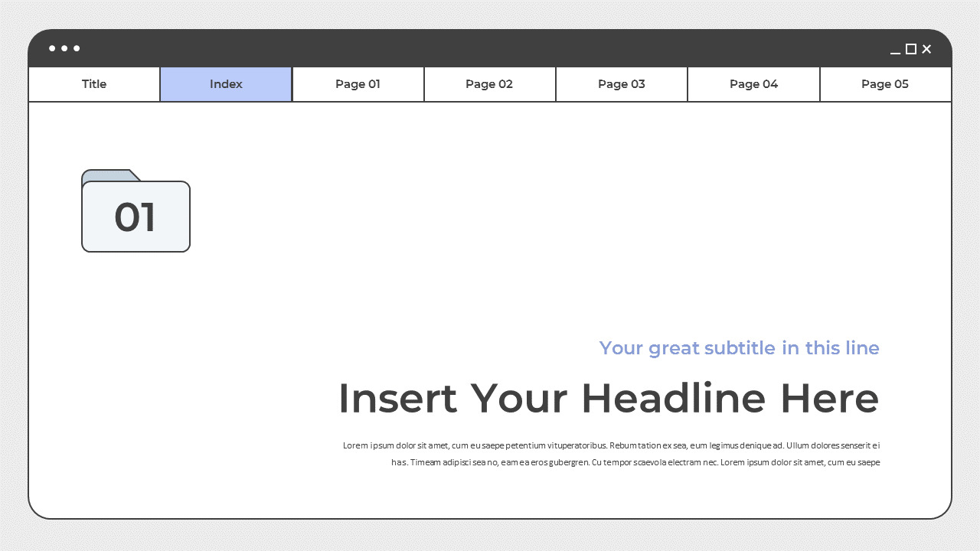This screenshot has width=980, height=551.
Task: Open Page 04 from the navigation bar
Action: 753,84
